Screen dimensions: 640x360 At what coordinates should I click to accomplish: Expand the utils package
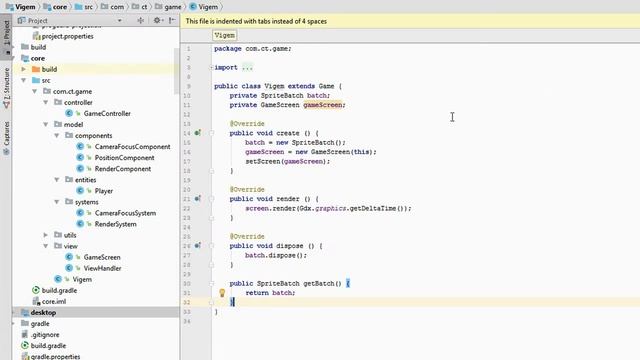pos(46,235)
